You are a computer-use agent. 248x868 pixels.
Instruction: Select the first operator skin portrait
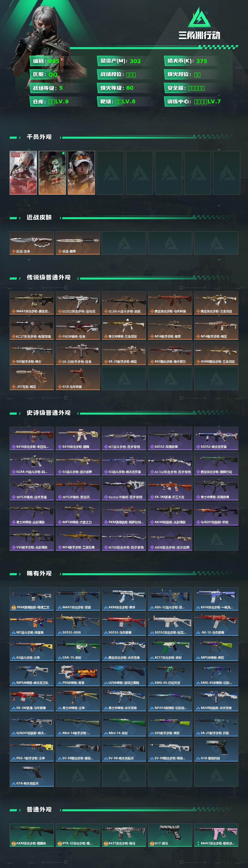pyautogui.click(x=23, y=173)
